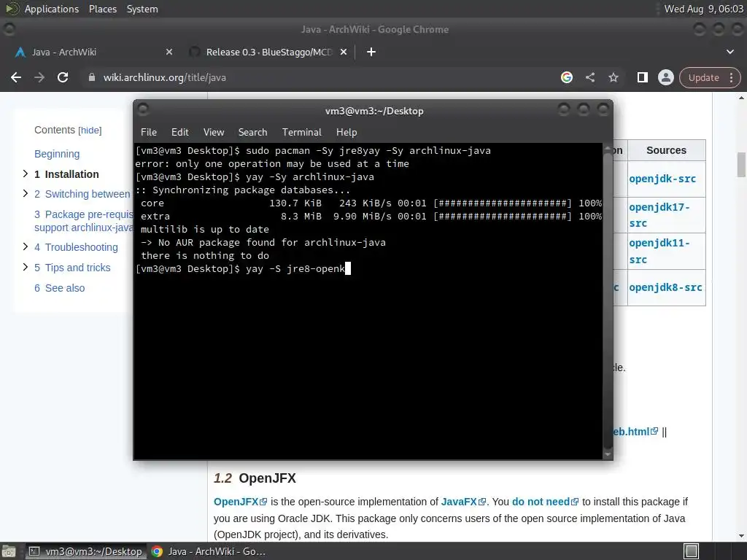Reload the ArchWiki page
This screenshot has height=560, width=747.
[63, 77]
